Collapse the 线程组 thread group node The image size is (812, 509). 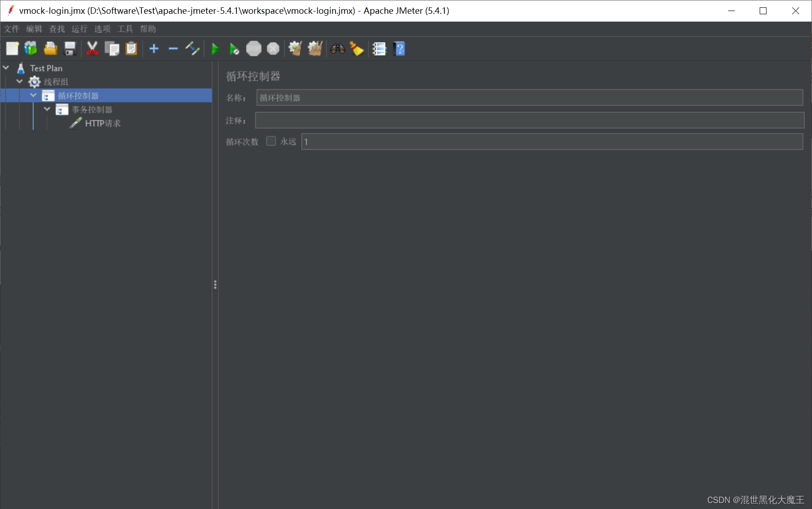click(19, 81)
